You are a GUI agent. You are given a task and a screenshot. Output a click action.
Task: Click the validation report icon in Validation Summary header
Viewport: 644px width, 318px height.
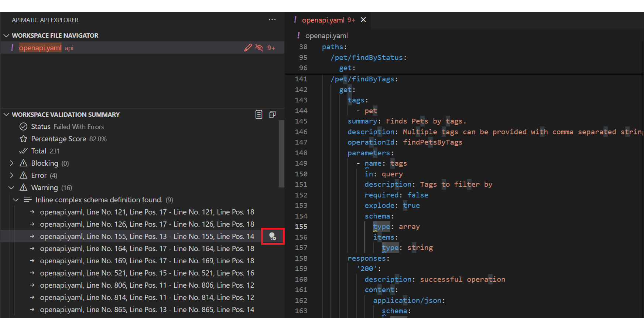[259, 114]
